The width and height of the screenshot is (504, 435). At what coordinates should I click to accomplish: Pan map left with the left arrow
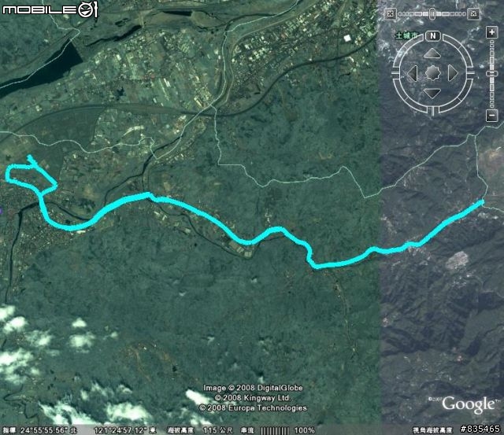(413, 73)
